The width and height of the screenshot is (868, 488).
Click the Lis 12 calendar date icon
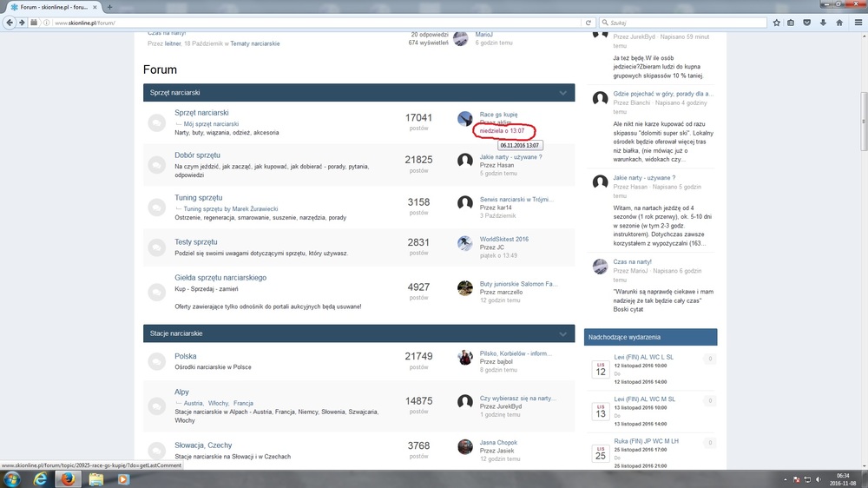tap(600, 369)
